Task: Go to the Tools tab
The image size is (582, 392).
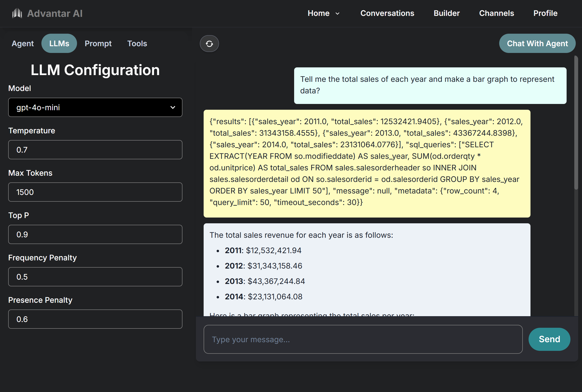Action: [137, 44]
